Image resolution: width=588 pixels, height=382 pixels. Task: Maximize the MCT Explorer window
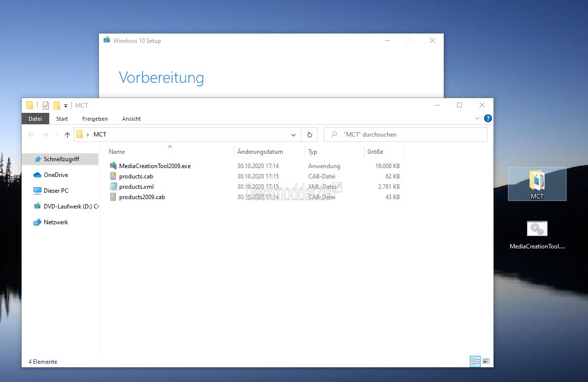[459, 105]
